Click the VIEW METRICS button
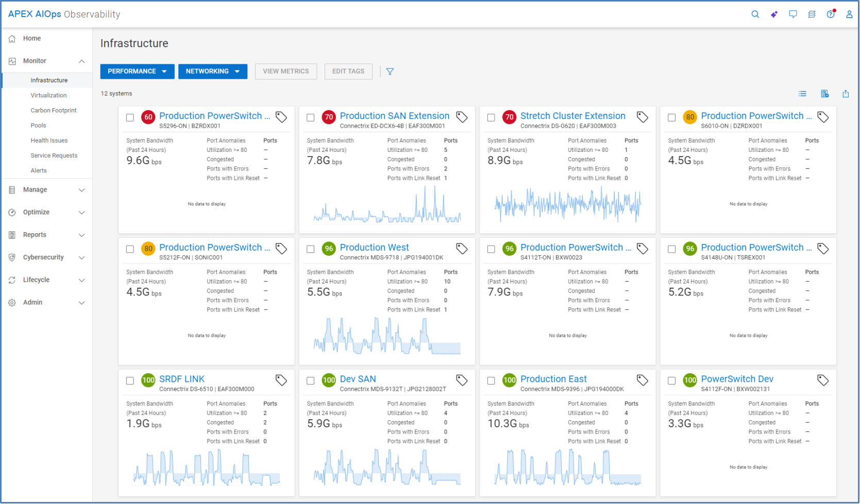The height and width of the screenshot is (504, 860). point(286,72)
